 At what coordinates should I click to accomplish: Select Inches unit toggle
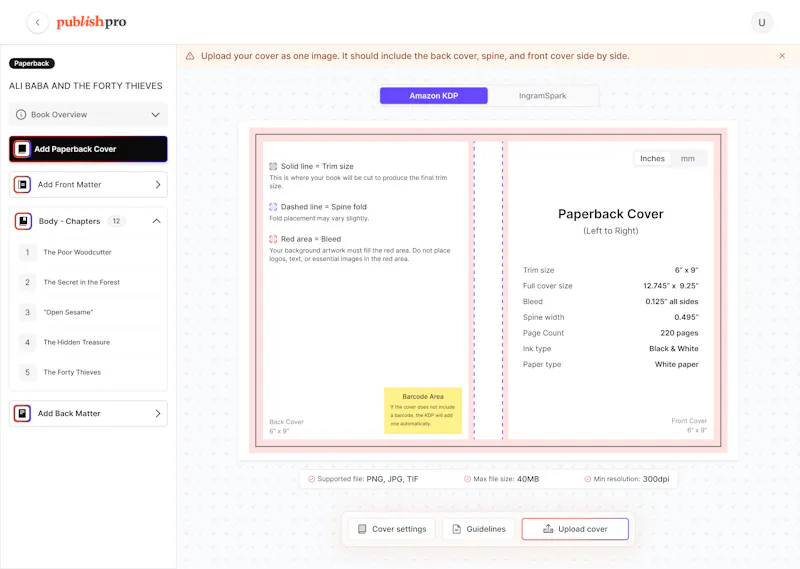652,159
